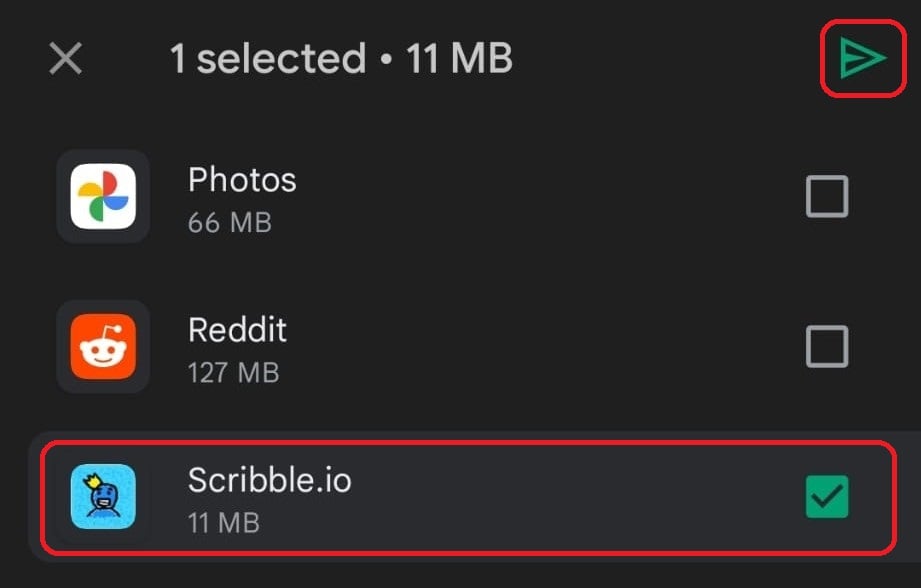Tick the Reddit checkbox
The width and height of the screenshot is (921, 588).
pos(827,347)
